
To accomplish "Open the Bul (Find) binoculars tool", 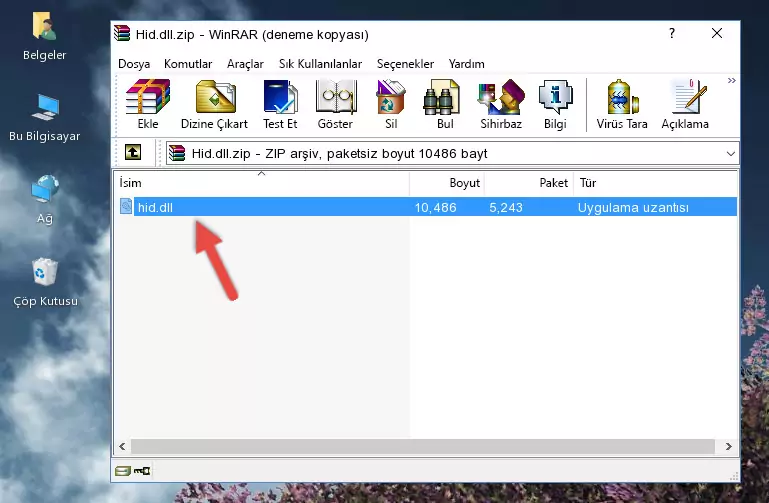I will pos(445,104).
